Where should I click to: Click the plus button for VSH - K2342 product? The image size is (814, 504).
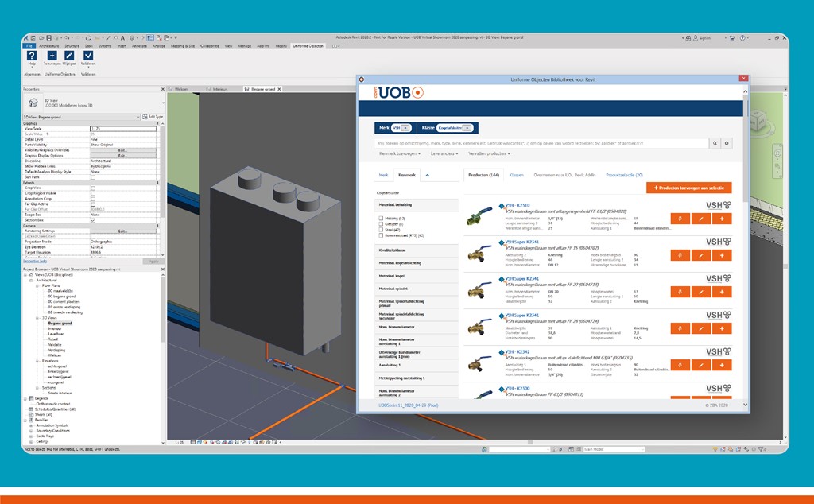coord(722,366)
